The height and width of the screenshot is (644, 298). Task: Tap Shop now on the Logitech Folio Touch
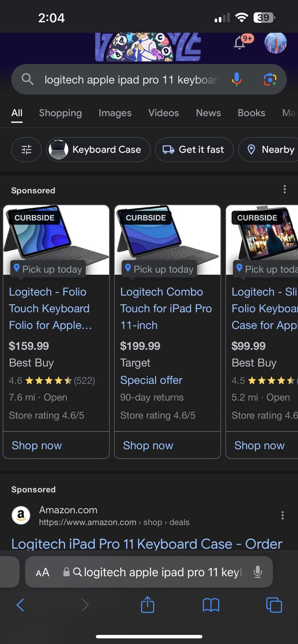point(36,445)
